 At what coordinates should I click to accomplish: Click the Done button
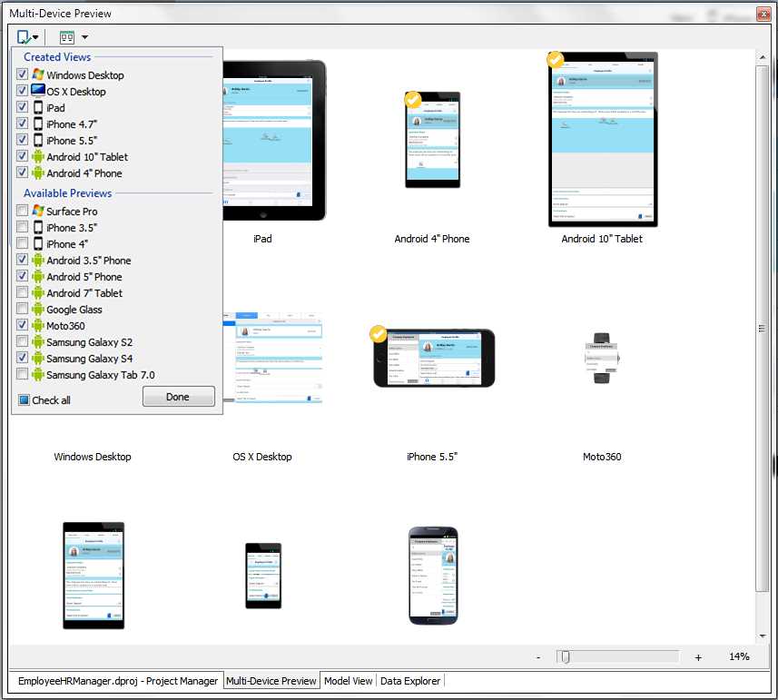(178, 396)
